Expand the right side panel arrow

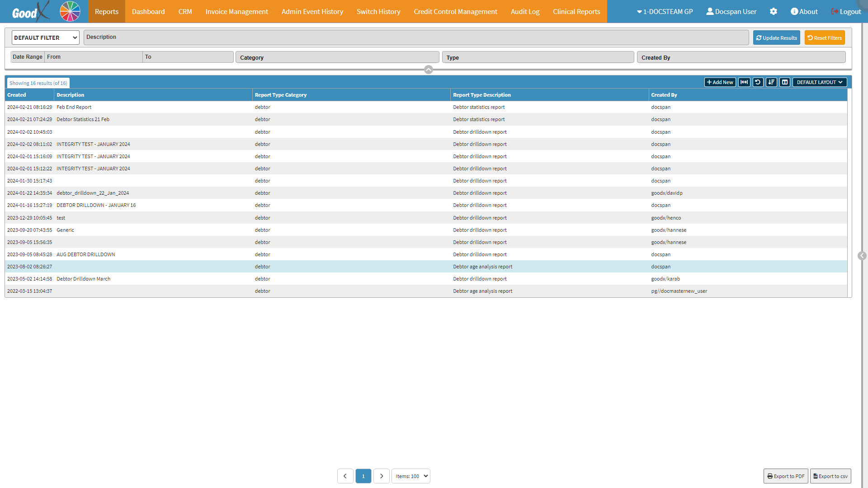coord(862,256)
